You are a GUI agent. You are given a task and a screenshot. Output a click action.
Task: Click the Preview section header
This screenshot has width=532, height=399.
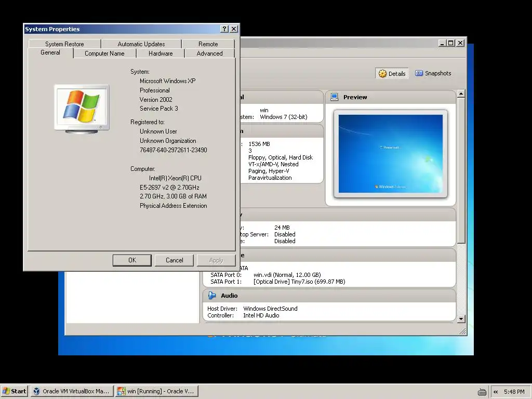pos(391,97)
